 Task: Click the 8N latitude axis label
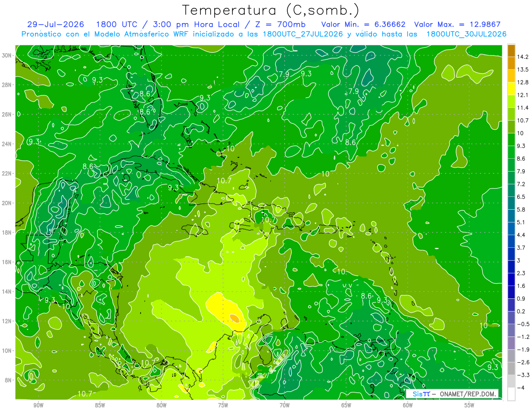click(x=8, y=380)
